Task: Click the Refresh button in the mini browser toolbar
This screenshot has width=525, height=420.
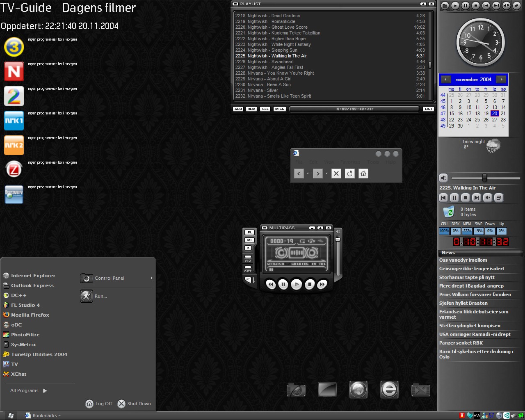Action: tap(350, 173)
